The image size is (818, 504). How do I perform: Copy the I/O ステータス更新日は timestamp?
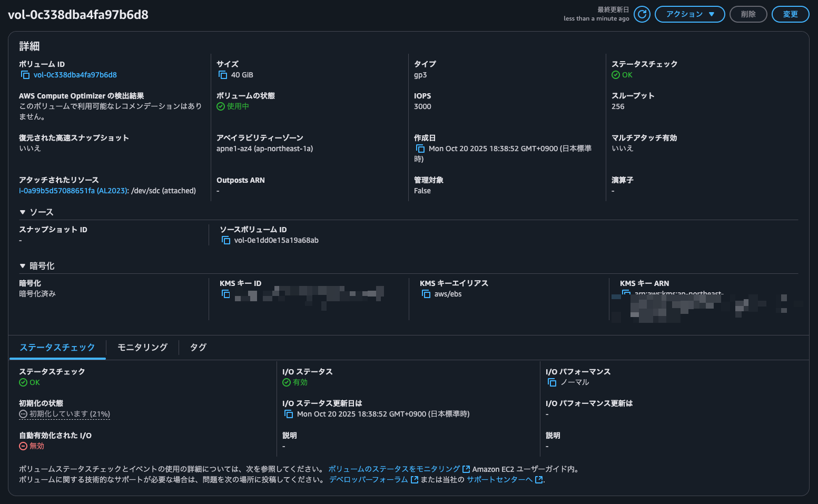(x=289, y=414)
